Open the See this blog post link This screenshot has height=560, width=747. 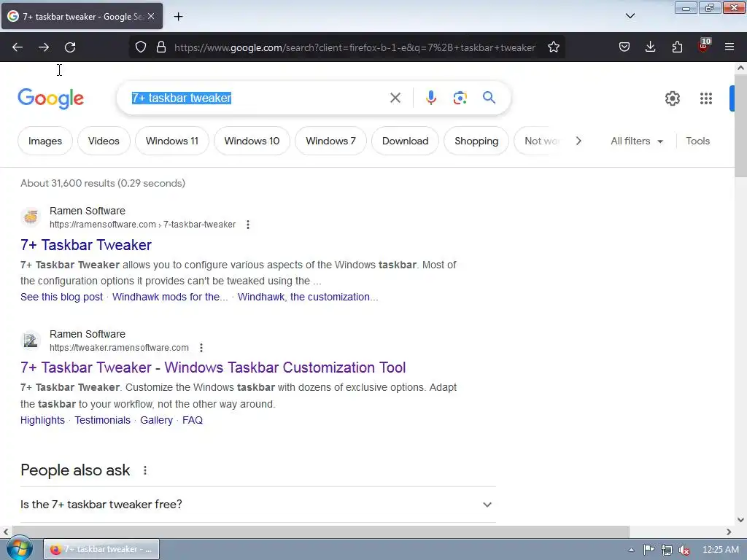click(61, 297)
